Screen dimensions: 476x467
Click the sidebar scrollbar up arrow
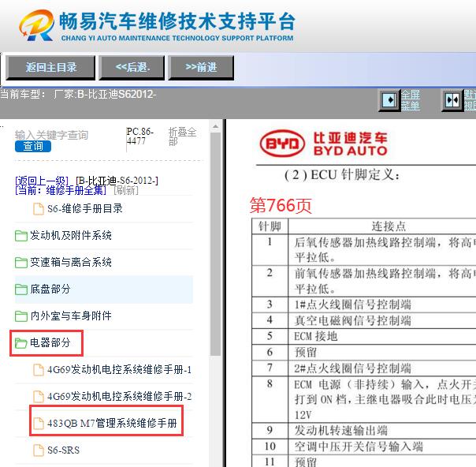(215, 126)
